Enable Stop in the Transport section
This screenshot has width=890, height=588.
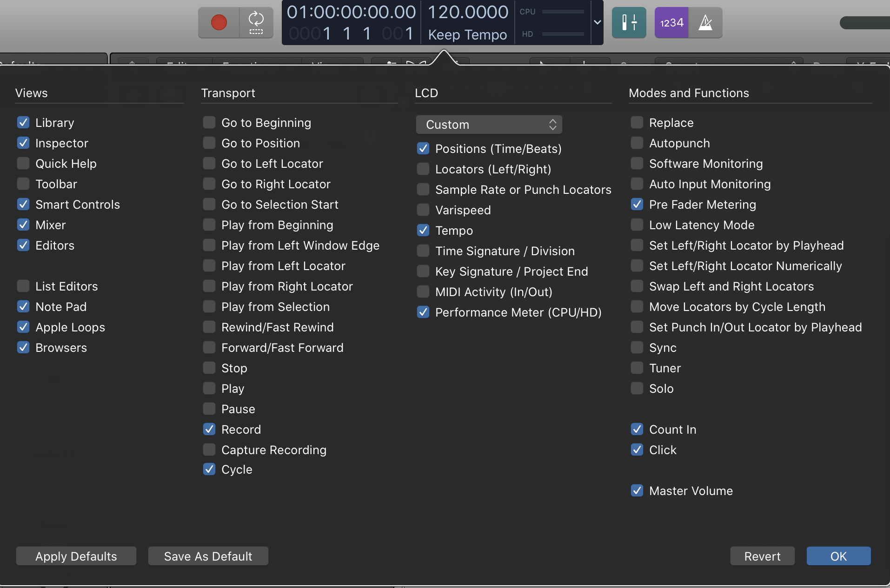[x=209, y=368]
